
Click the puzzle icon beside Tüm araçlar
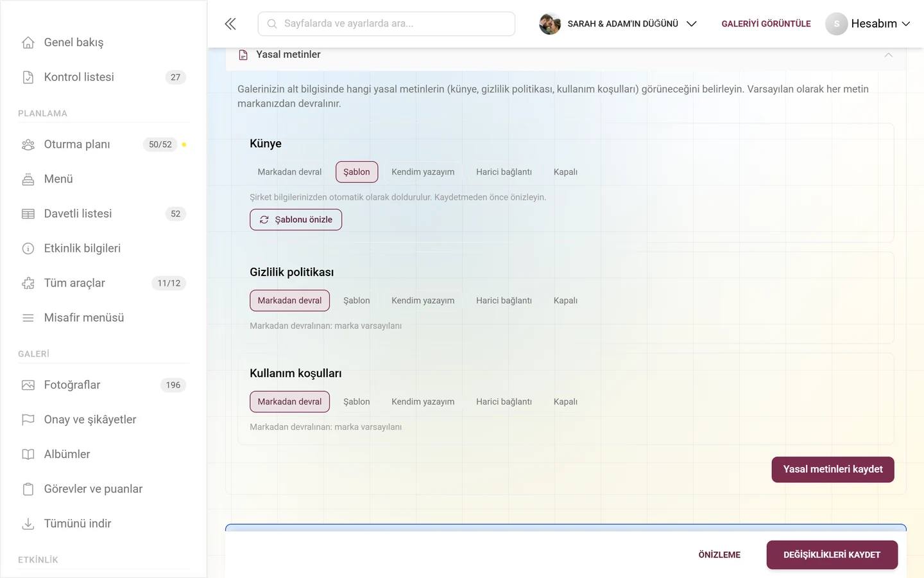click(x=28, y=283)
